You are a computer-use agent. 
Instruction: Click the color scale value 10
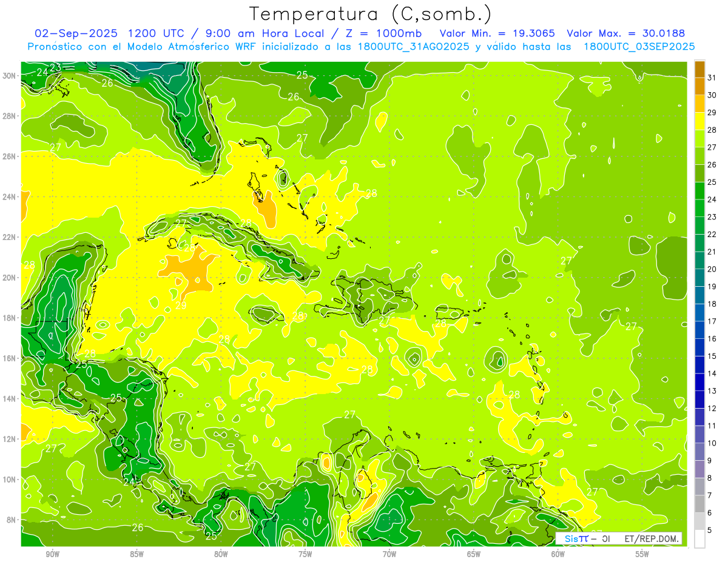pyautogui.click(x=712, y=443)
